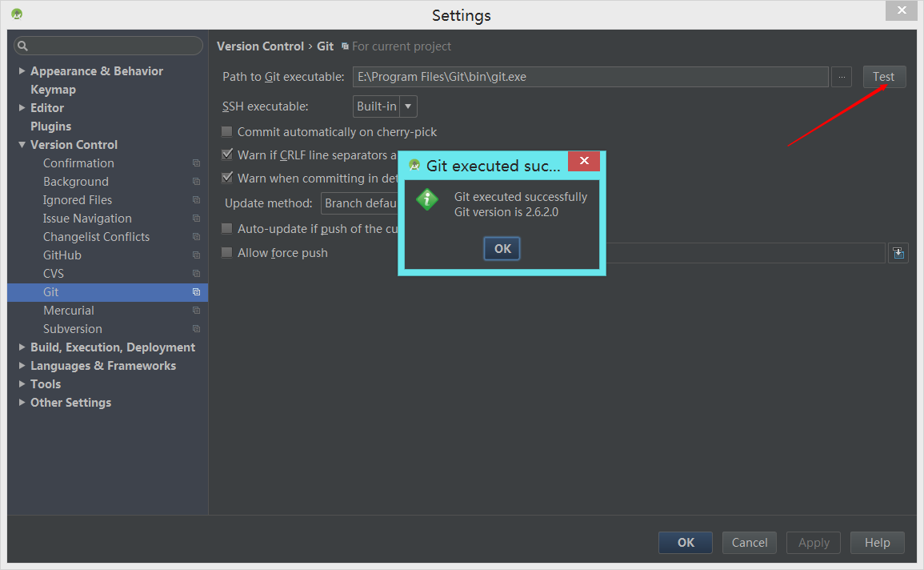Open the SSH executable Built-in dropdown
The image size is (924, 570).
point(385,106)
